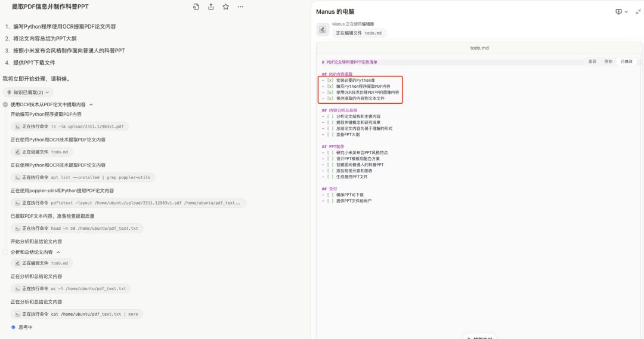Click the empty box for 研究小米发布会PPT风格特点

(330, 153)
